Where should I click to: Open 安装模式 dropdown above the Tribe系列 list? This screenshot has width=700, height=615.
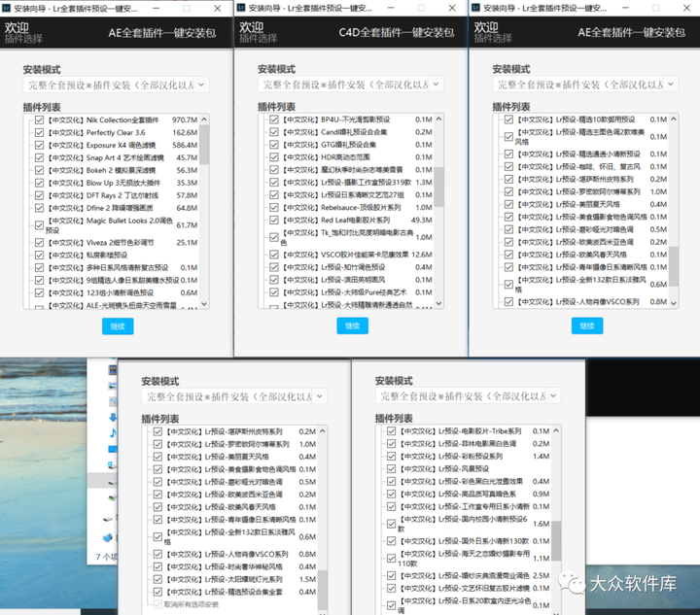coord(469,396)
